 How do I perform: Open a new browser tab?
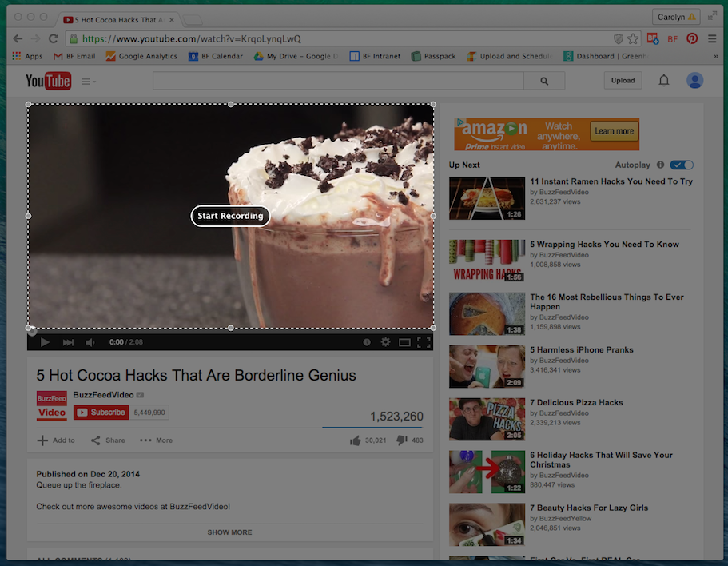pyautogui.click(x=193, y=20)
